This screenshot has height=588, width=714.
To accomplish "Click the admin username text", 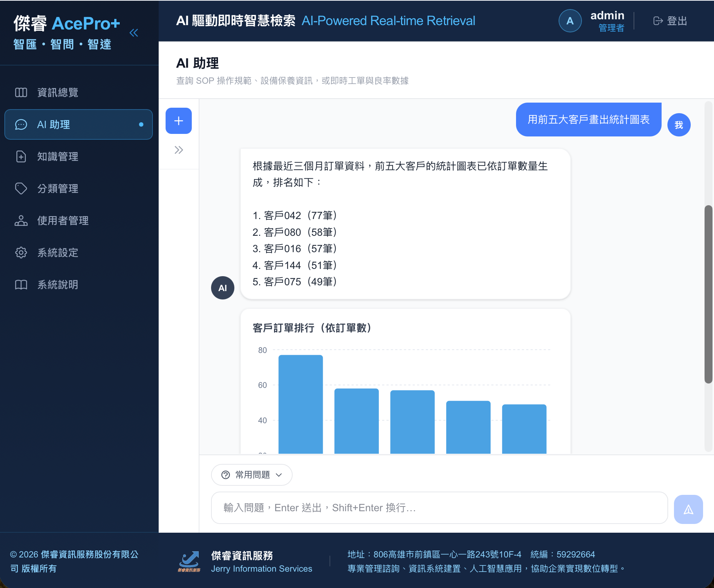I will [x=607, y=15].
